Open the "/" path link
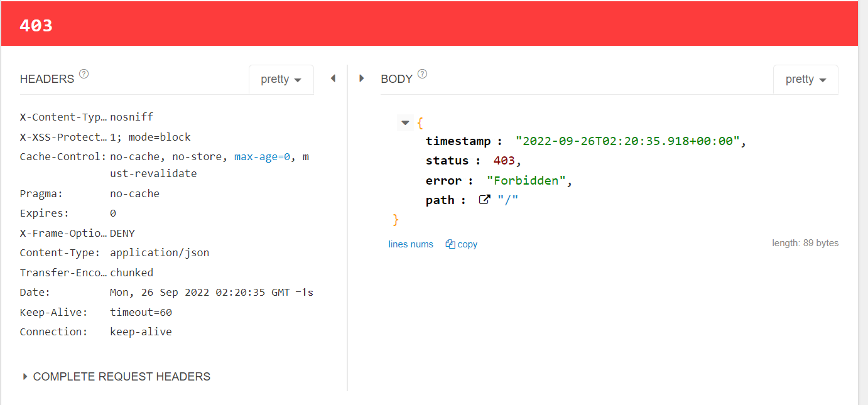This screenshot has height=405, width=868. pos(507,200)
